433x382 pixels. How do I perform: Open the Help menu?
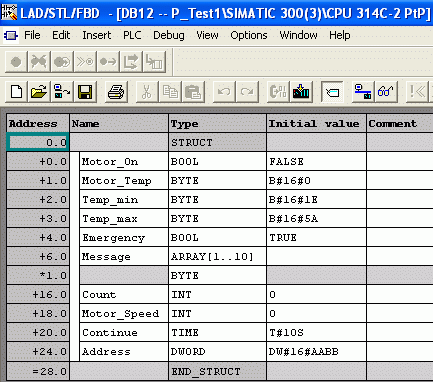(340, 35)
